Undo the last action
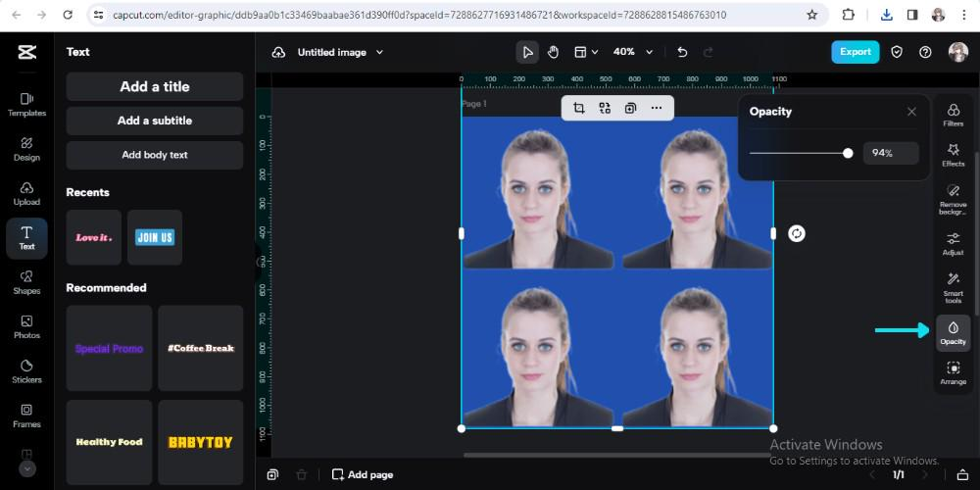980x490 pixels. click(x=682, y=53)
